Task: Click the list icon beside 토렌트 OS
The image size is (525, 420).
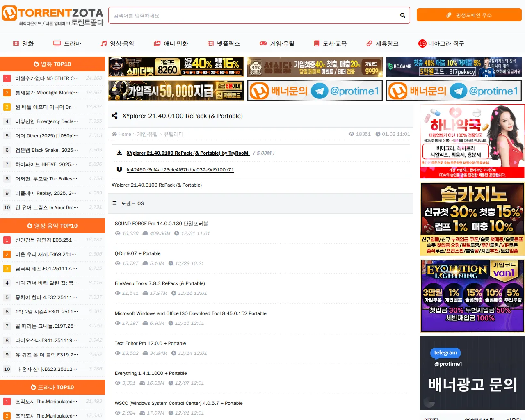Action: coord(114,203)
